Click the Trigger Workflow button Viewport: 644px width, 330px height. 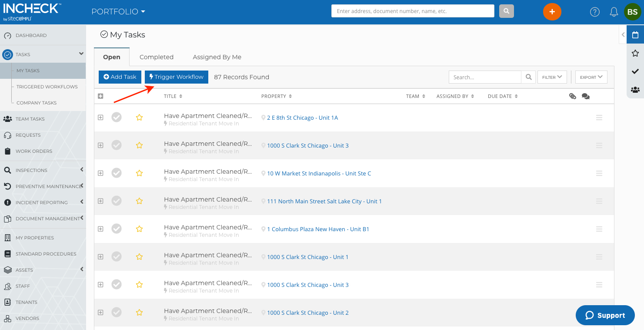point(177,77)
